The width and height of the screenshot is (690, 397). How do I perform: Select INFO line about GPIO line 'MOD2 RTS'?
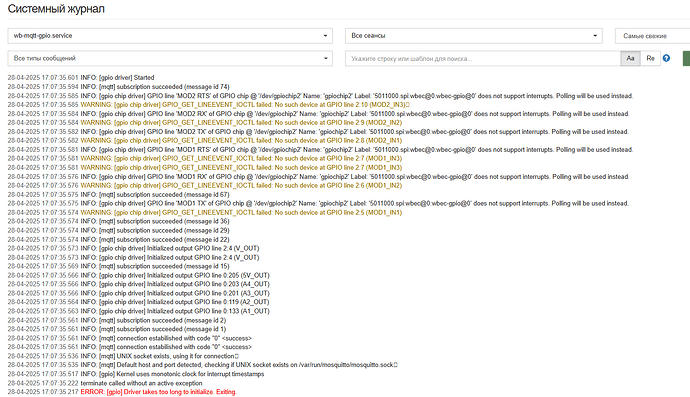coord(320,96)
